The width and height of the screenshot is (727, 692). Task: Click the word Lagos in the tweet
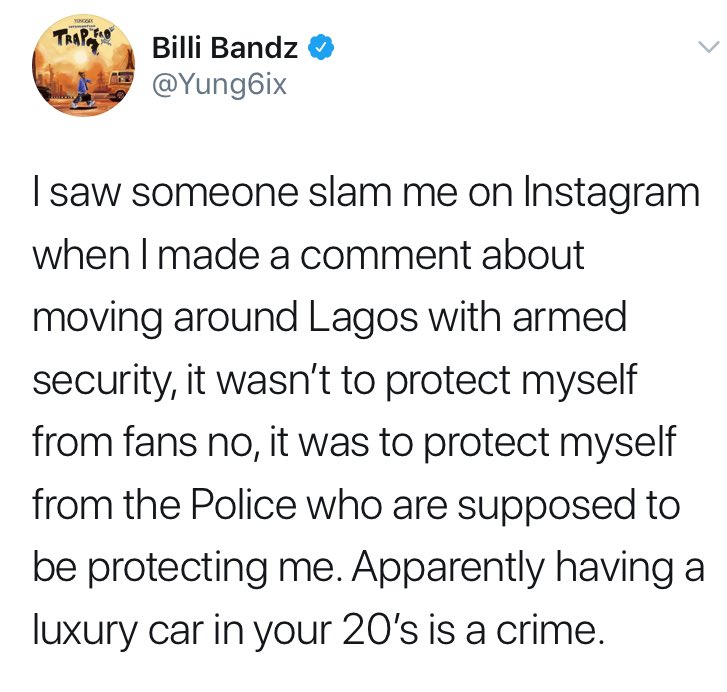pyautogui.click(x=363, y=317)
